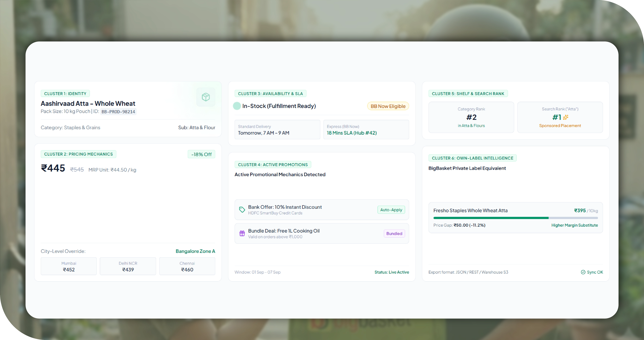Click the current price ₹445

tap(53, 168)
